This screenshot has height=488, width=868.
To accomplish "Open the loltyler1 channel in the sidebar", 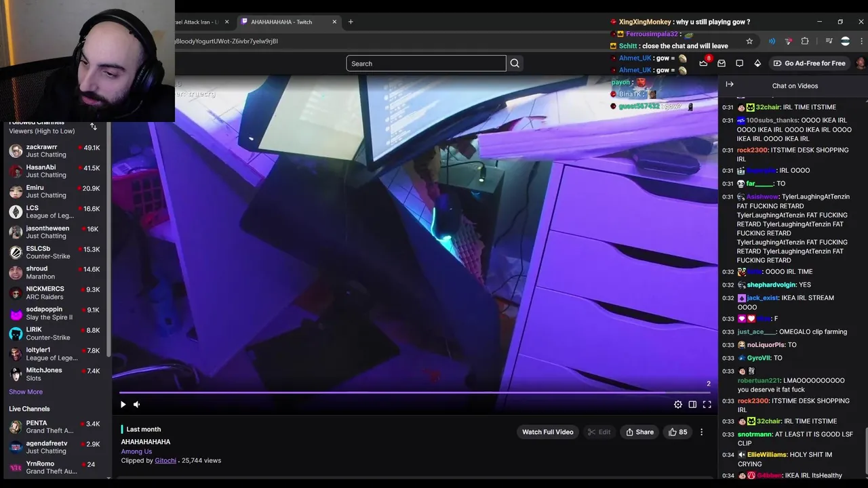I will (56, 354).
